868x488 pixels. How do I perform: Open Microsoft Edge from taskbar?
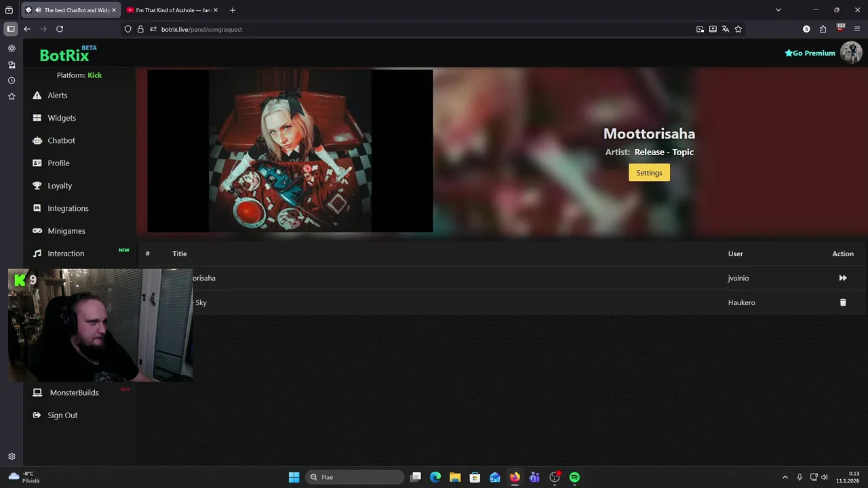click(435, 477)
